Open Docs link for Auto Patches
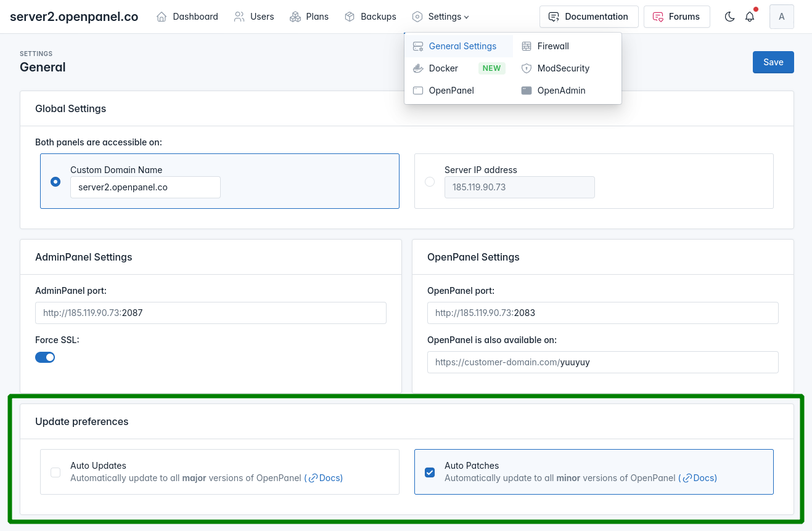The image size is (812, 531). [699, 478]
